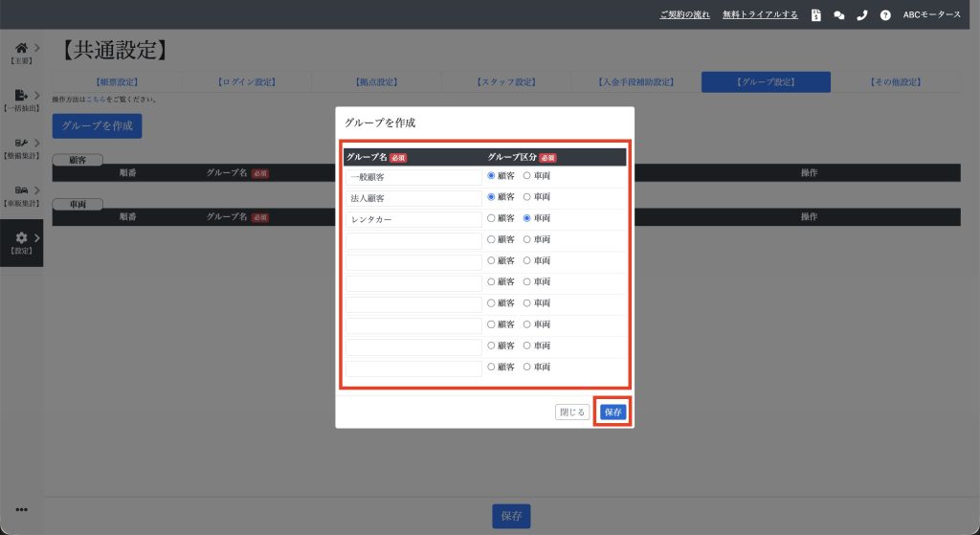Click the 【共通設定】 page heading

[115, 50]
